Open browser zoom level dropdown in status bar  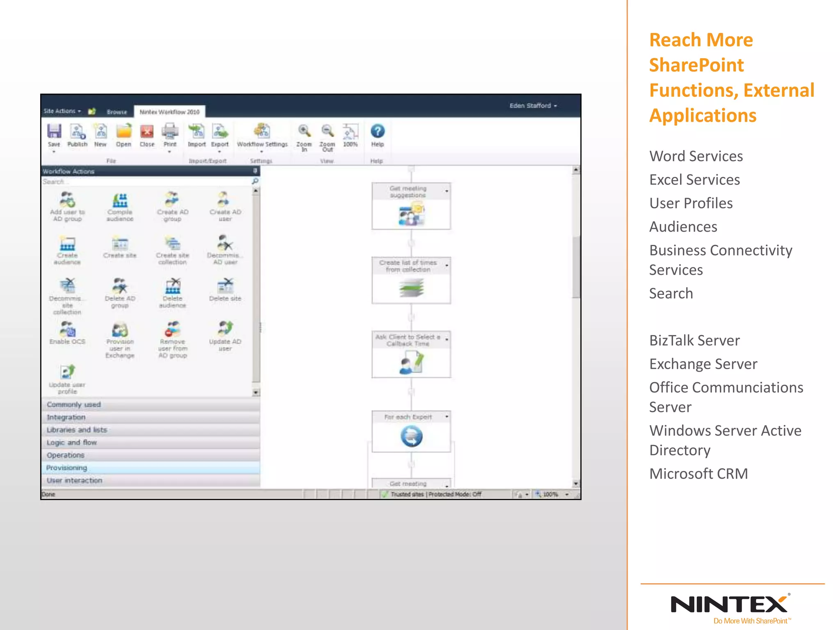coord(567,494)
